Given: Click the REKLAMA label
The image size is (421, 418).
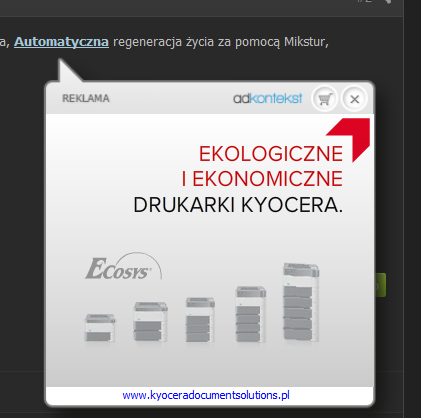Looking at the screenshot, I should click(86, 98).
